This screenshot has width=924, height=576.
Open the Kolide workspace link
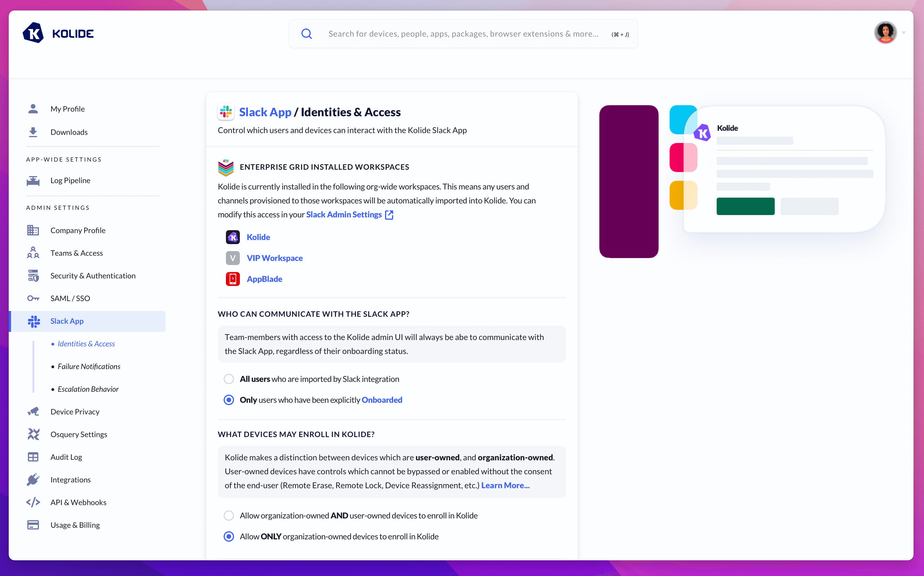coord(258,237)
